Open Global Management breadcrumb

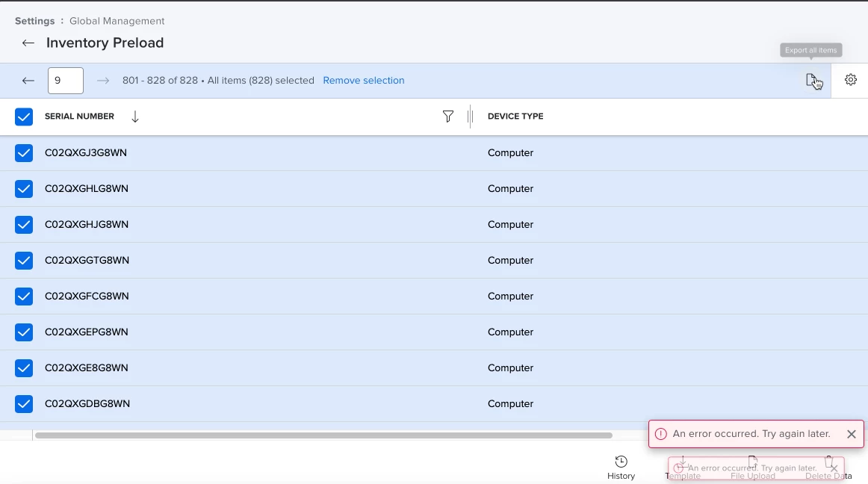[x=117, y=21]
